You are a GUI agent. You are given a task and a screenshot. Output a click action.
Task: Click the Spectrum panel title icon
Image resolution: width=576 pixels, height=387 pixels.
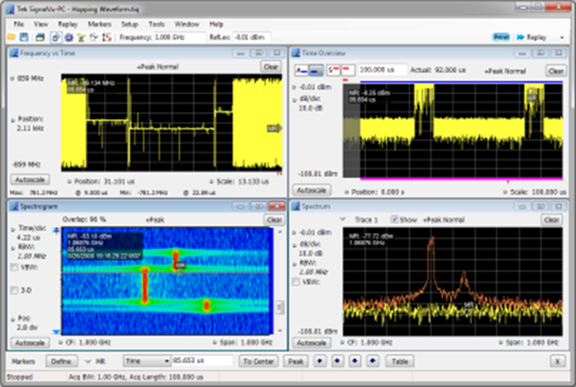tap(296, 206)
